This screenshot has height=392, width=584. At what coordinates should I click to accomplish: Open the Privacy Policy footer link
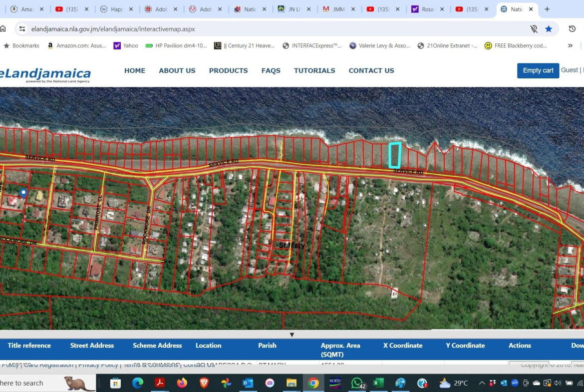click(98, 365)
